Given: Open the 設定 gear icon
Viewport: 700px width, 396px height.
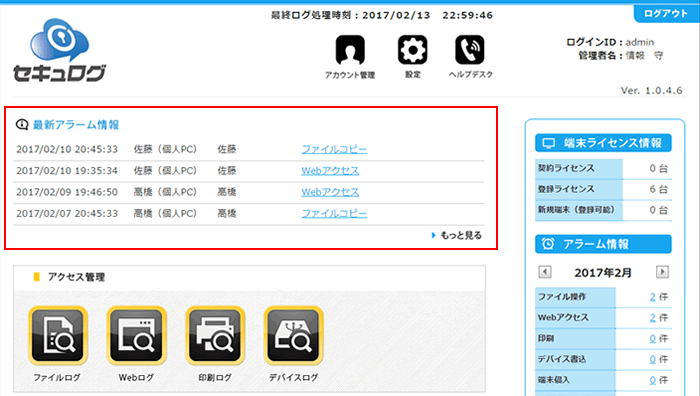Looking at the screenshot, I should (412, 50).
